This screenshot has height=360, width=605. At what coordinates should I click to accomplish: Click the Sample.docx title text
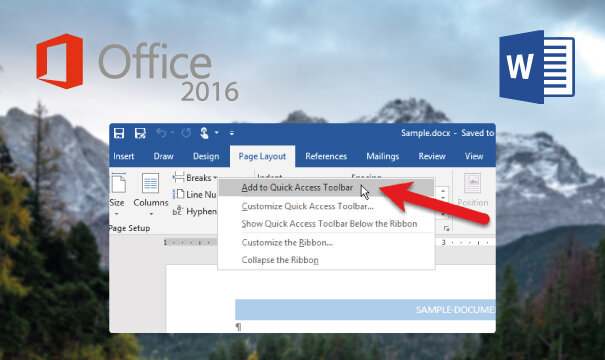425,133
